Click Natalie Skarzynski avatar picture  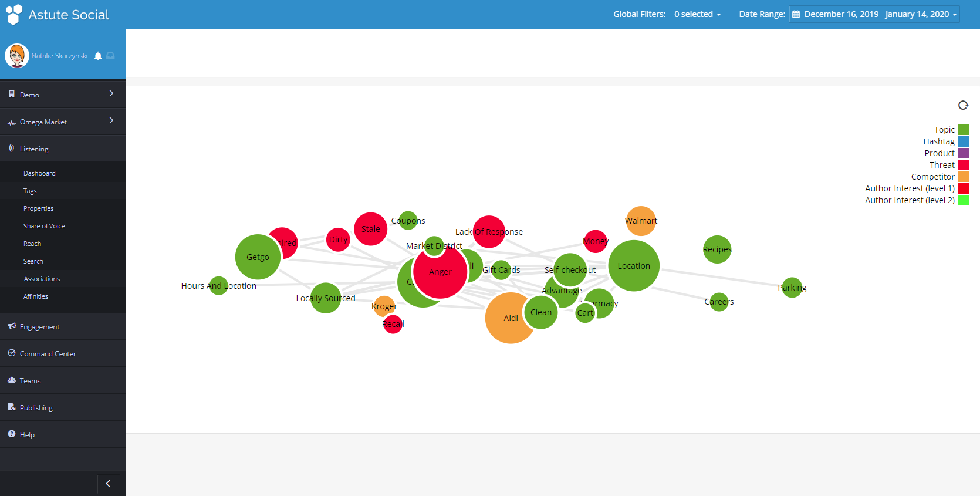tap(17, 56)
